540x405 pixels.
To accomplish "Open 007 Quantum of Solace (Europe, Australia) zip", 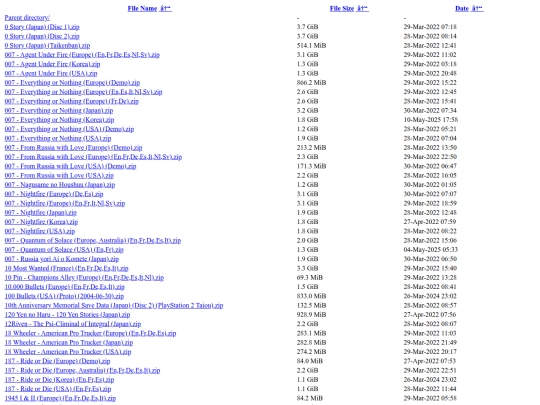I will pos(93,241).
